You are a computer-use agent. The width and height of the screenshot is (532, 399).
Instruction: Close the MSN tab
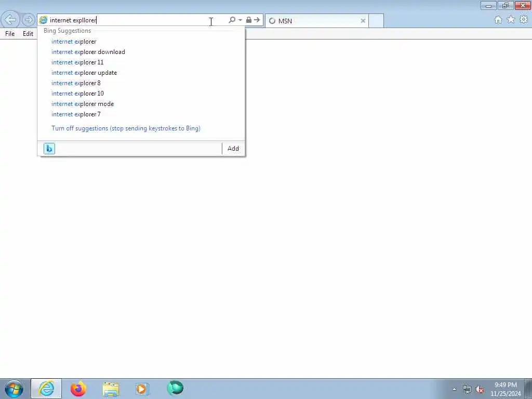(x=363, y=21)
